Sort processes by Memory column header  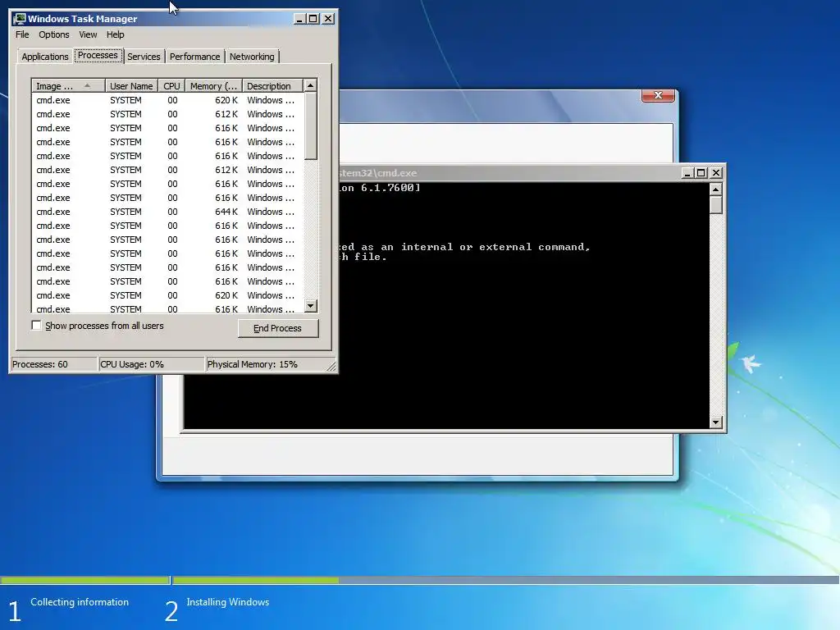click(213, 86)
